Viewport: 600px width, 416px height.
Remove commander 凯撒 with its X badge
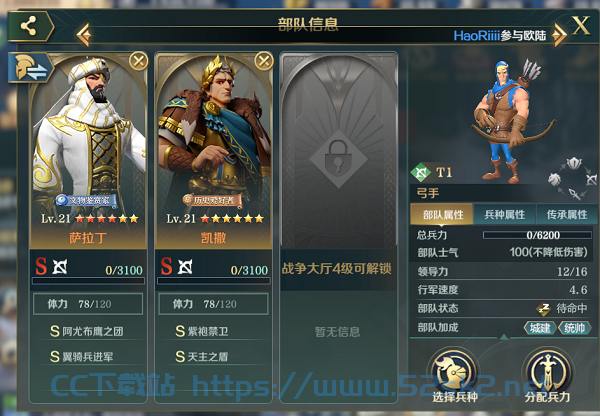coord(264,60)
